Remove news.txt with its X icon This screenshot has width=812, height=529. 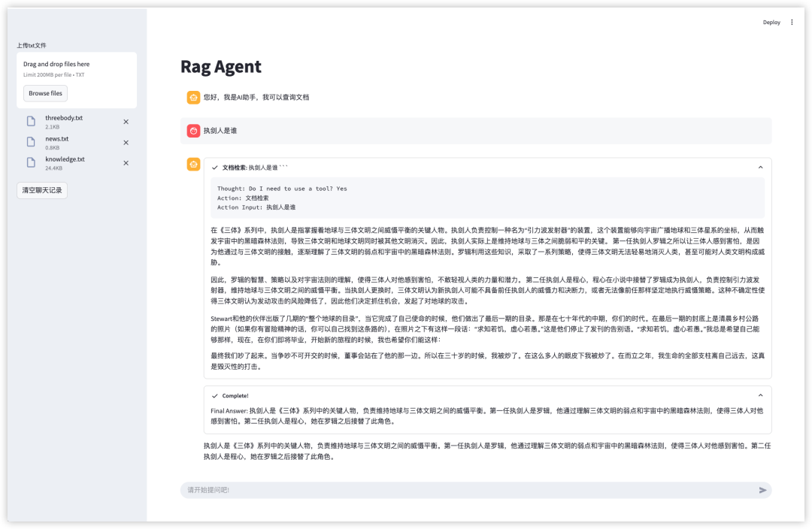click(x=126, y=142)
